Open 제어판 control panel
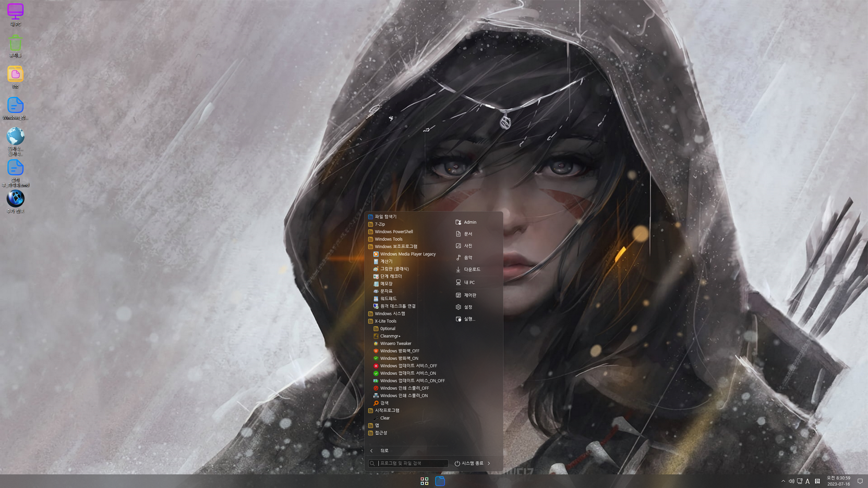The image size is (868, 488). (466, 295)
